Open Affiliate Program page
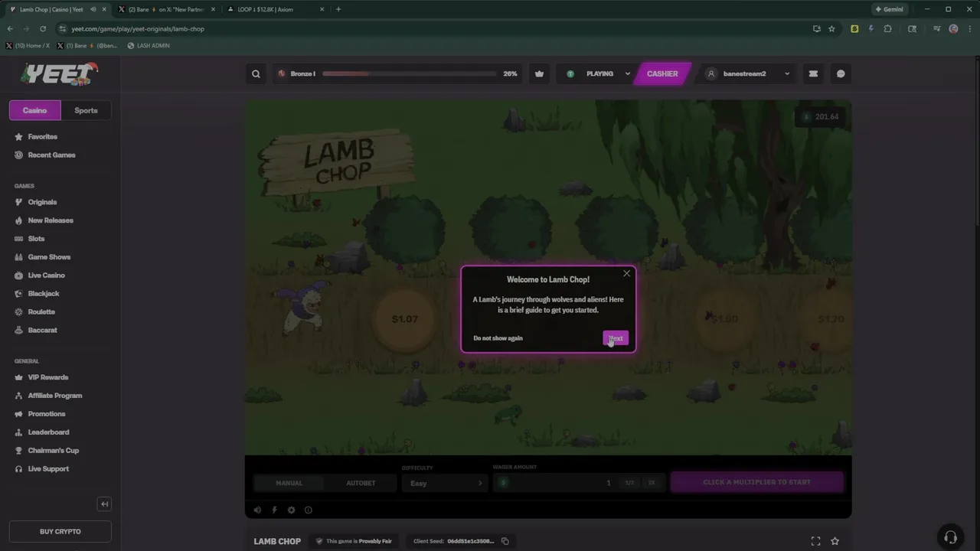Screen dimensions: 980x551 click(54, 396)
